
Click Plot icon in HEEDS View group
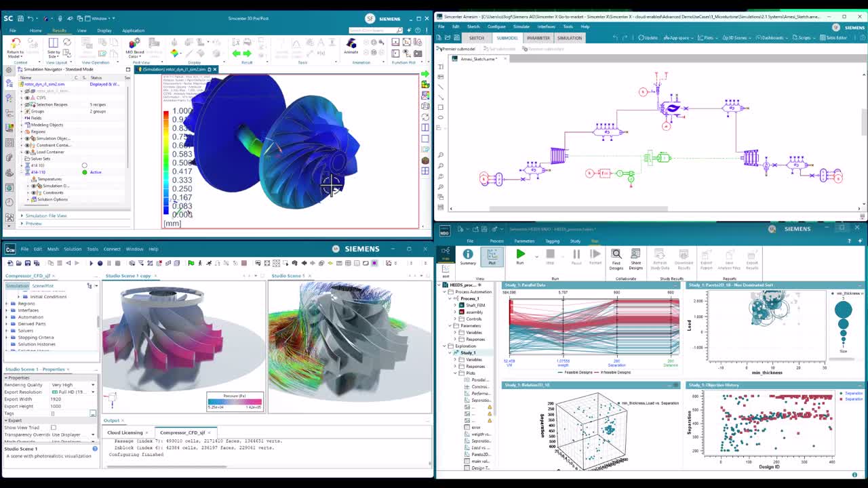(x=492, y=258)
